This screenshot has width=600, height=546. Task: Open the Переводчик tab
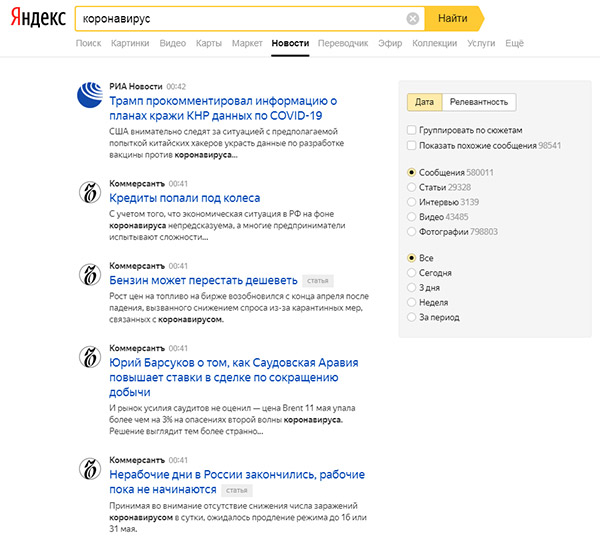(343, 43)
